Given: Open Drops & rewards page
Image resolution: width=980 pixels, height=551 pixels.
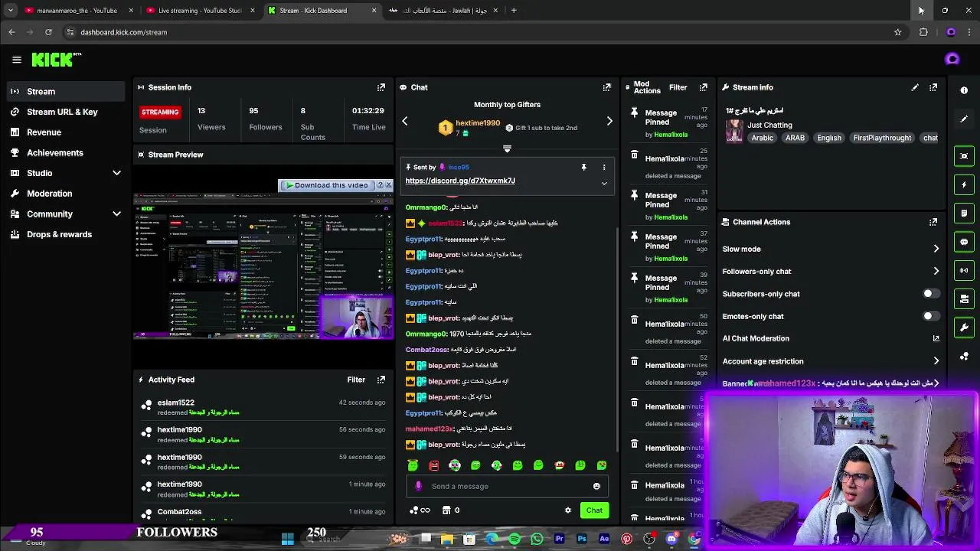Looking at the screenshot, I should pyautogui.click(x=65, y=234).
